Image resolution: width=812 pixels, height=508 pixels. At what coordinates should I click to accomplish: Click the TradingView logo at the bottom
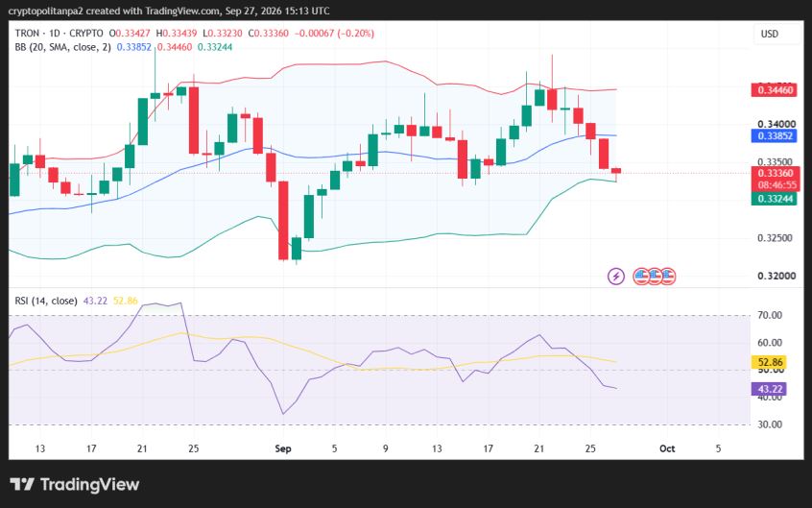pos(75,485)
